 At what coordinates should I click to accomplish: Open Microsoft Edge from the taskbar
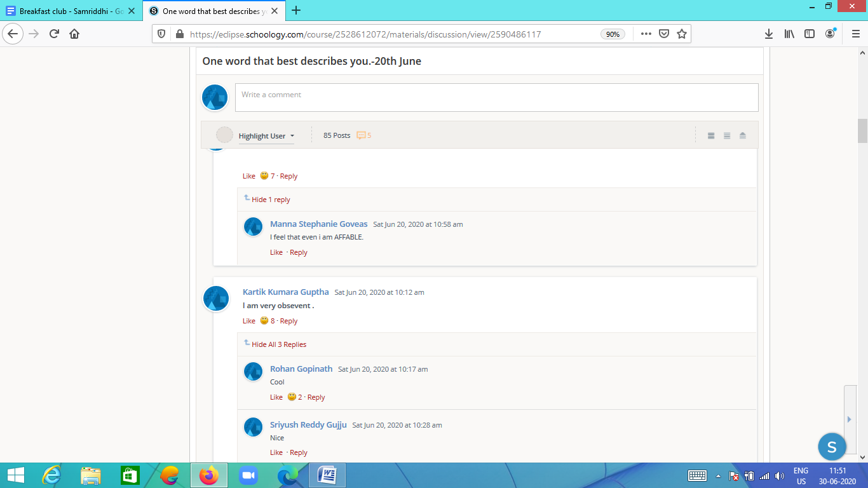tap(287, 475)
